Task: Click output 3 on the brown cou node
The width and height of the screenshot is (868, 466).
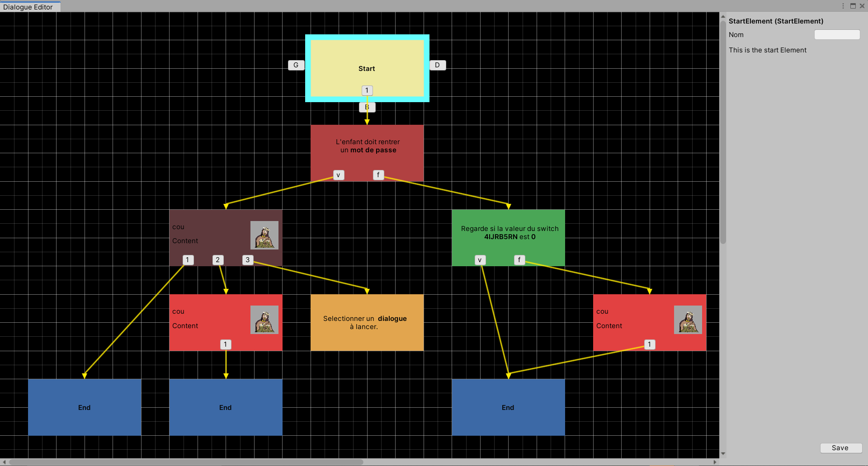Action: 247,259
